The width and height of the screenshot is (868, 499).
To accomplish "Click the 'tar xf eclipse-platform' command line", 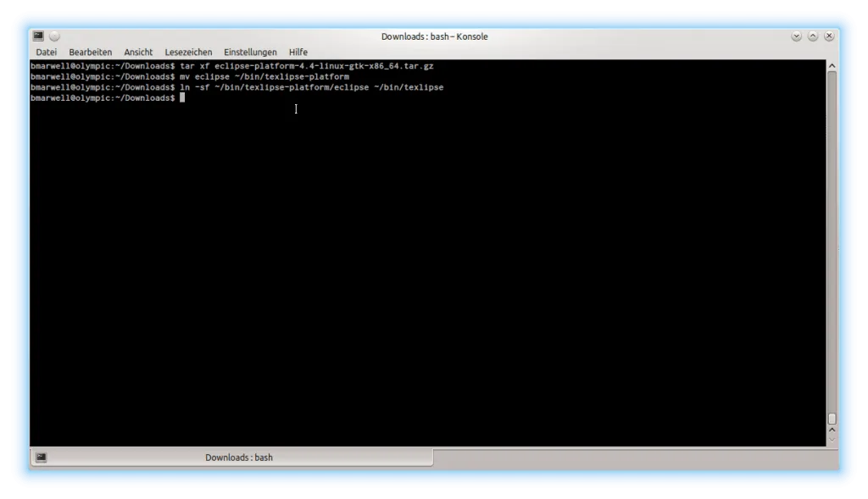I will point(307,66).
